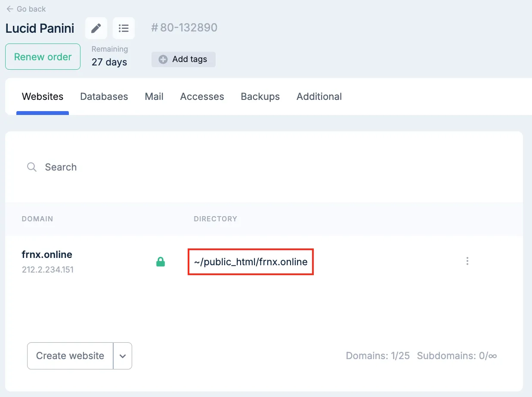The width and height of the screenshot is (532, 397).
Task: Open the Mail tab
Action: coord(154,96)
